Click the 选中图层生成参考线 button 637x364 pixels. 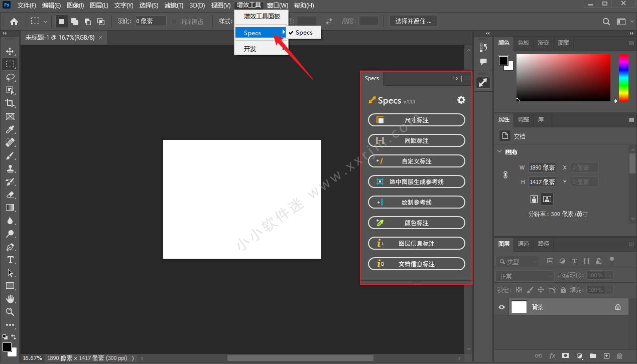tap(417, 181)
